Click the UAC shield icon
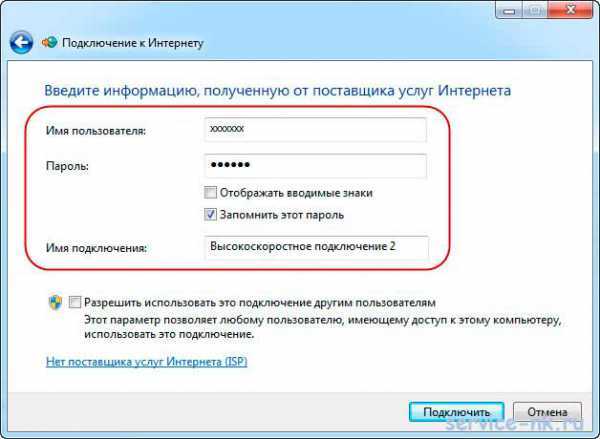 coord(55,302)
